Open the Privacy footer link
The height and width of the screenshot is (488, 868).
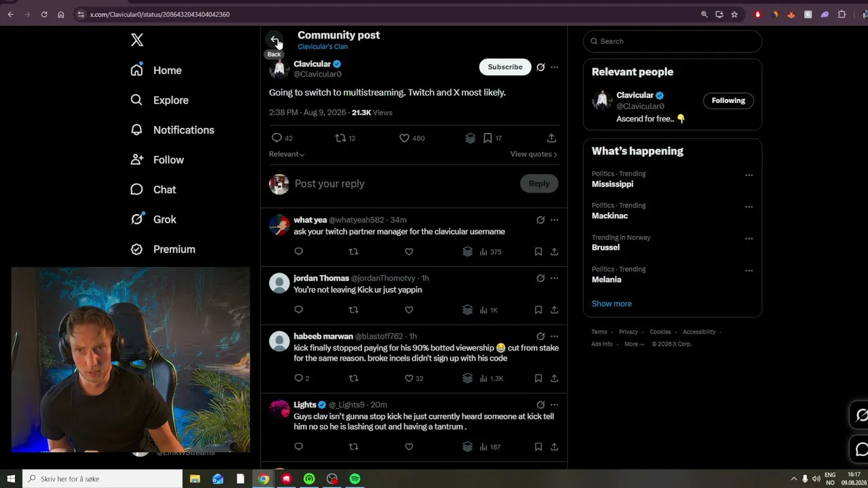(628, 332)
